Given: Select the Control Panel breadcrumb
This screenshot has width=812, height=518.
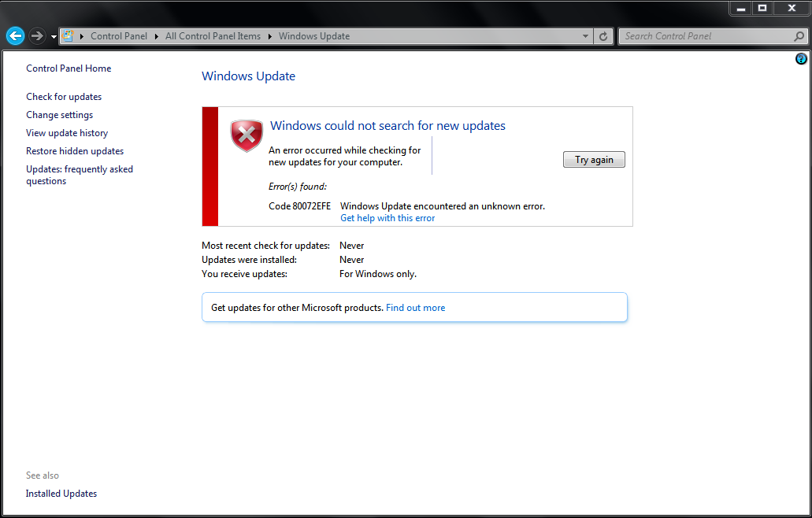Looking at the screenshot, I should [119, 36].
